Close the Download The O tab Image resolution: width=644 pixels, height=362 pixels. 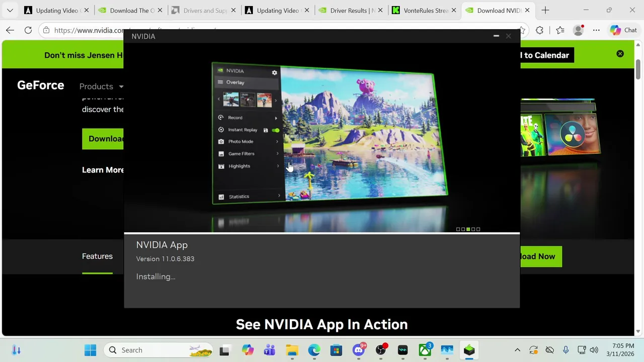pos(159,10)
